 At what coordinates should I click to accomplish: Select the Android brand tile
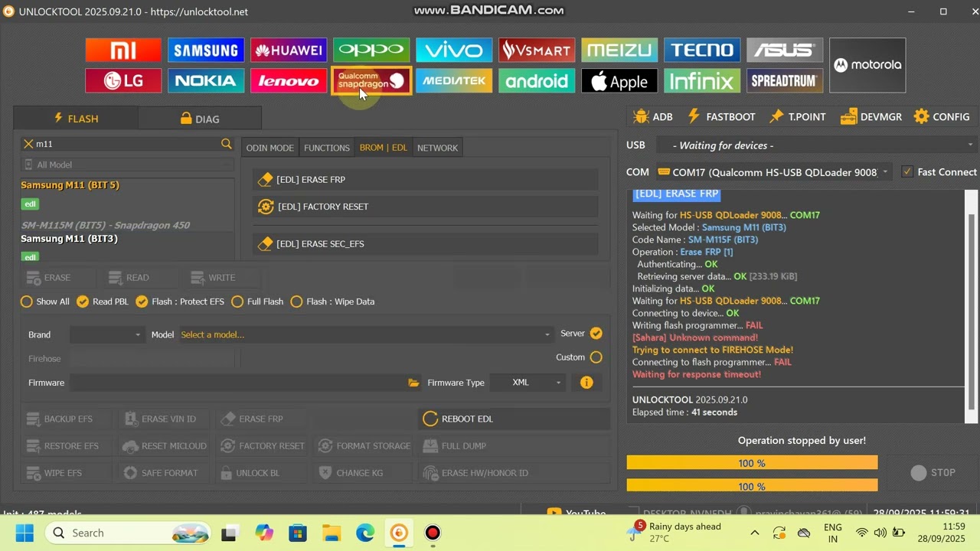click(537, 80)
